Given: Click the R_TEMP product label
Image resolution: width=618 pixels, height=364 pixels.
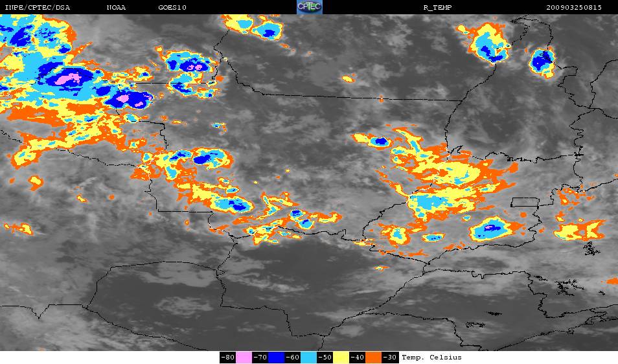Looking at the screenshot, I should 437,8.
